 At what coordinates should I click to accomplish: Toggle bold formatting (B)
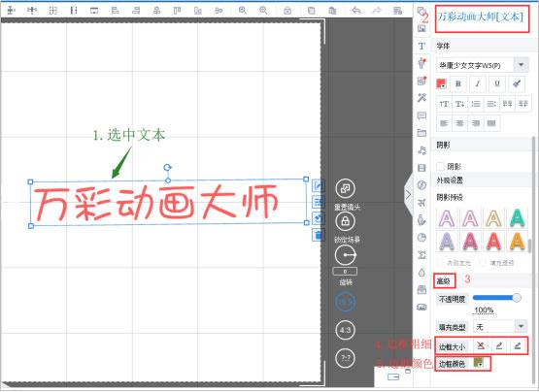(458, 83)
